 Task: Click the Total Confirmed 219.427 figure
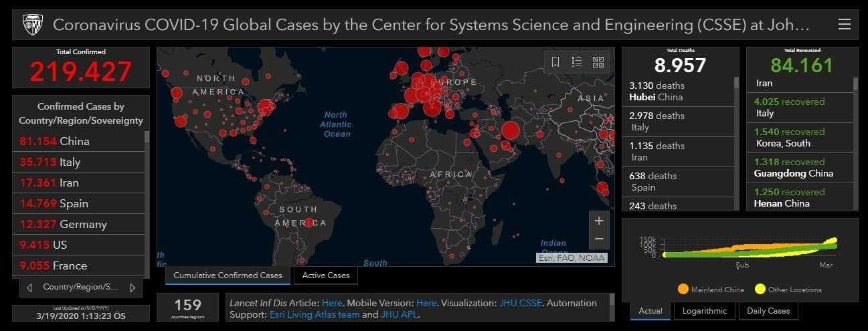click(x=80, y=72)
